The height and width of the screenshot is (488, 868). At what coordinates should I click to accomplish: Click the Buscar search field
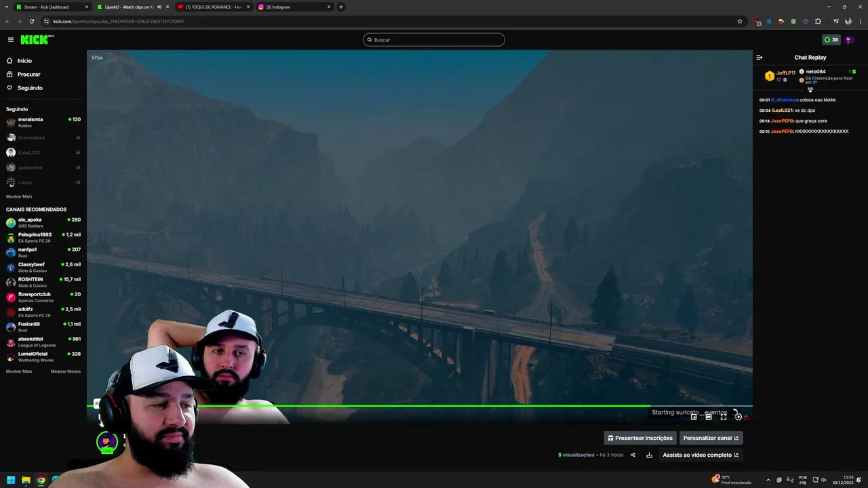[434, 40]
